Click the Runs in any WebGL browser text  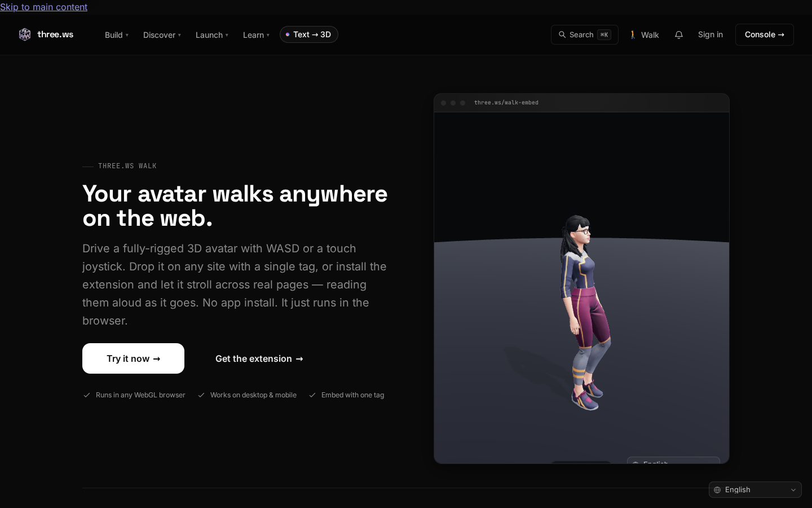[140, 395]
